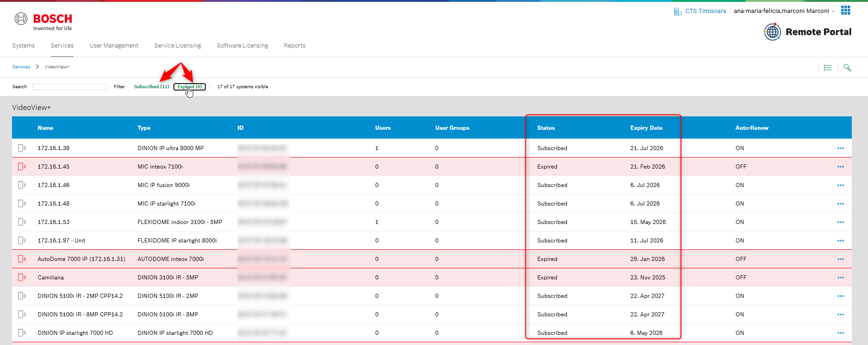This screenshot has width=868, height=345.
Task: Click the camera icon for 172.16.1.38
Action: (x=21, y=148)
